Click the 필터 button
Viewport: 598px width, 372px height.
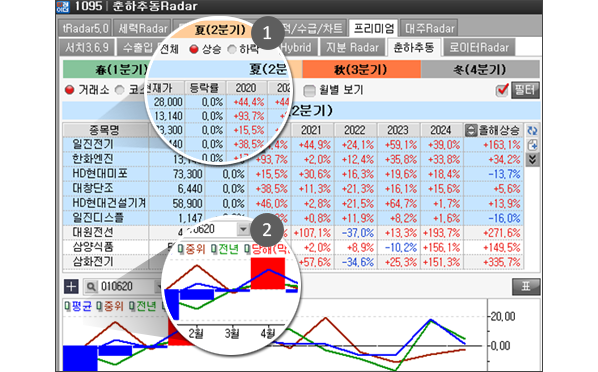point(525,90)
